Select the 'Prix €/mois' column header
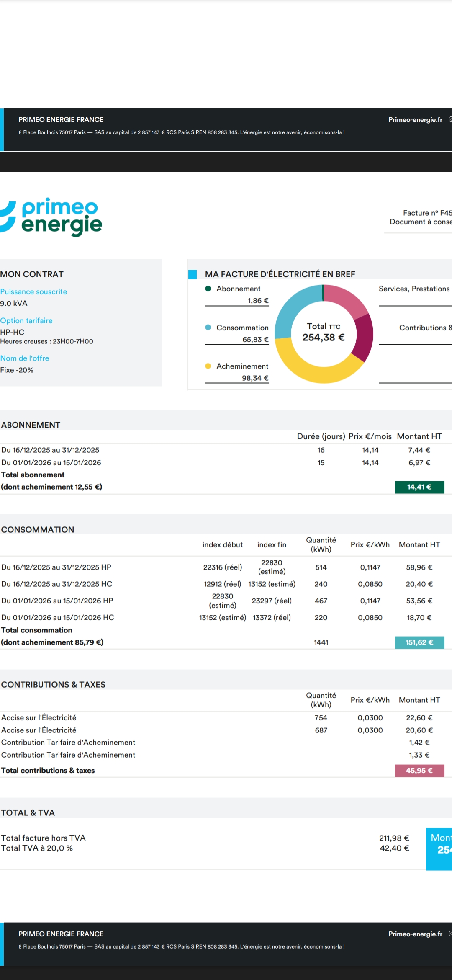 tap(370, 436)
